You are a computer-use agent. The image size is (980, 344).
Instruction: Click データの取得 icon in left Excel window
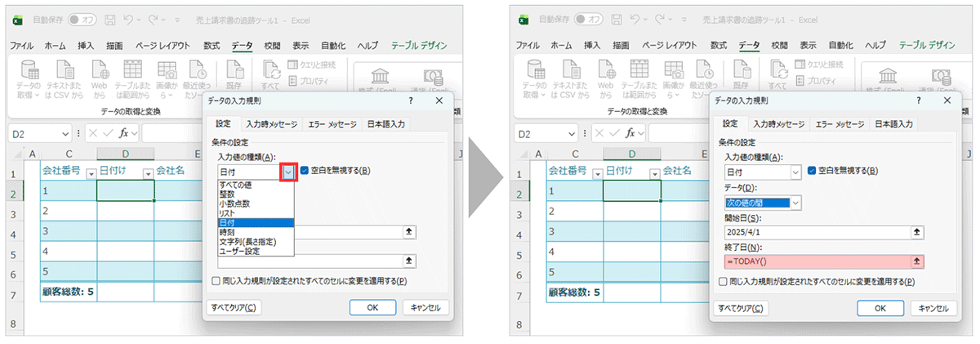coord(29,70)
